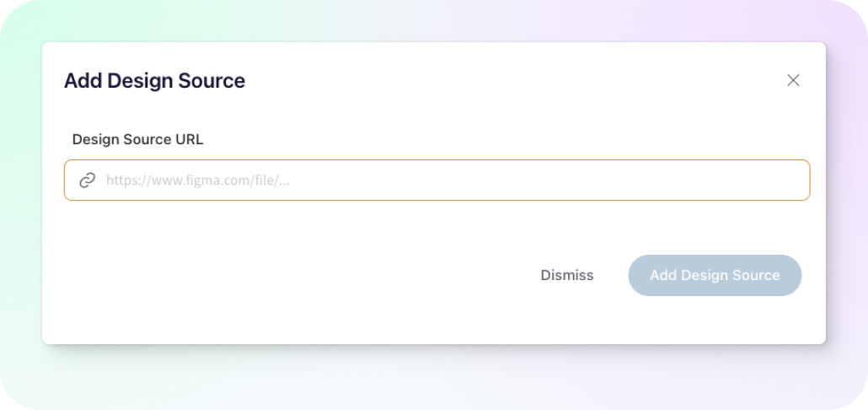Viewport: 868px width, 410px height.
Task: Click the right end of the URL input
Action: pos(775,180)
